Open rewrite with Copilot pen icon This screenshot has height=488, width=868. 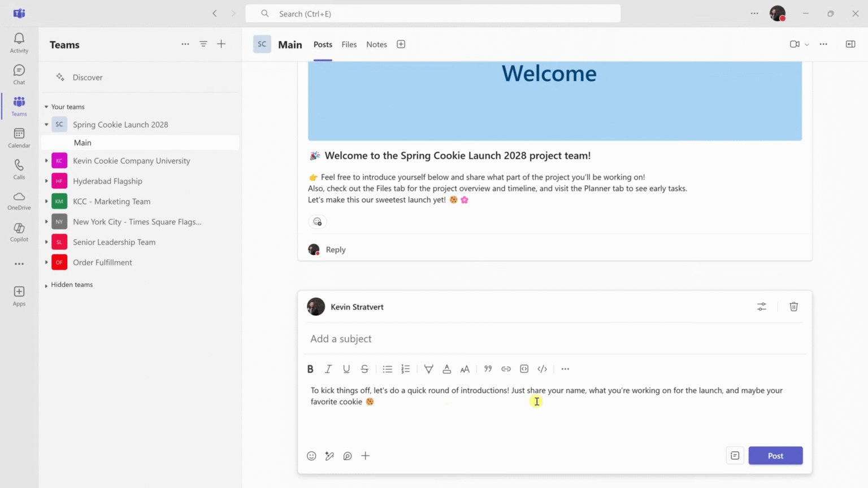[x=329, y=456]
